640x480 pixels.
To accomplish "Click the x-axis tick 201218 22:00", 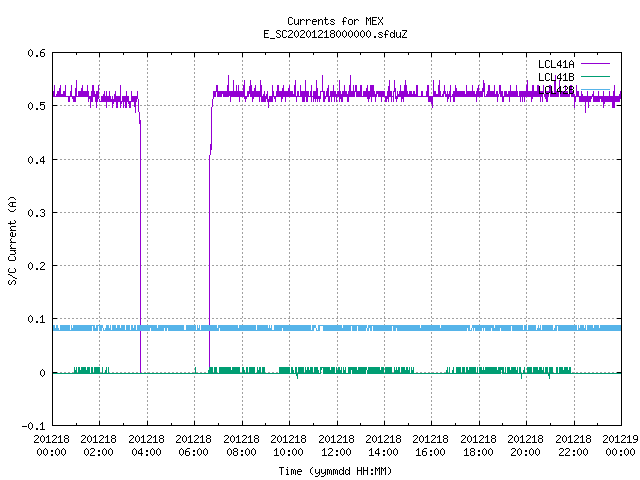I will [573, 446].
